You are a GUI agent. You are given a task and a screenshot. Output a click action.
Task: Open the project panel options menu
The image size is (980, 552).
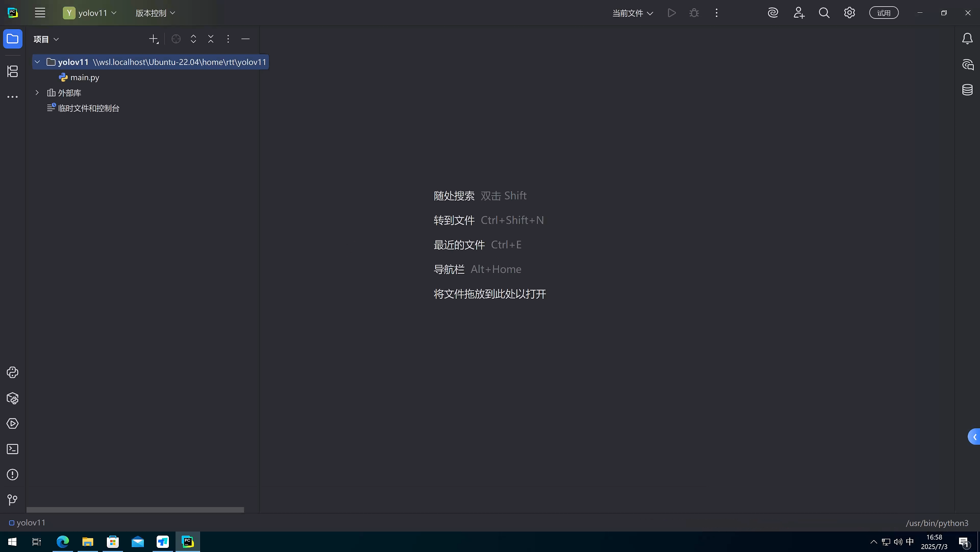click(228, 39)
